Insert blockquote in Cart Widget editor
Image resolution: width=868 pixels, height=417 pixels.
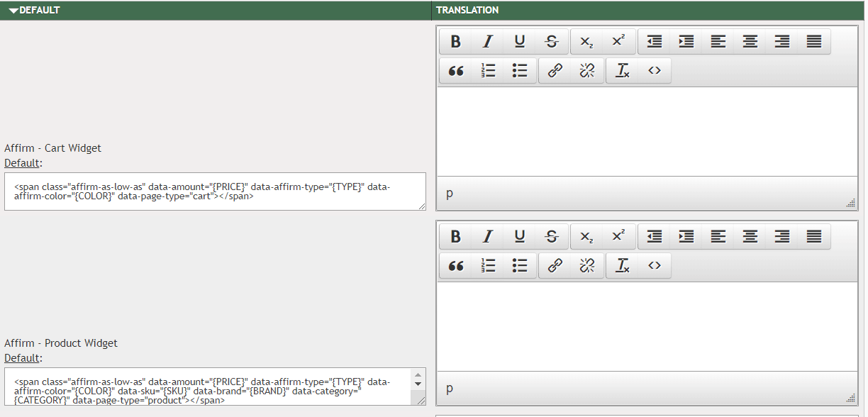(x=456, y=71)
